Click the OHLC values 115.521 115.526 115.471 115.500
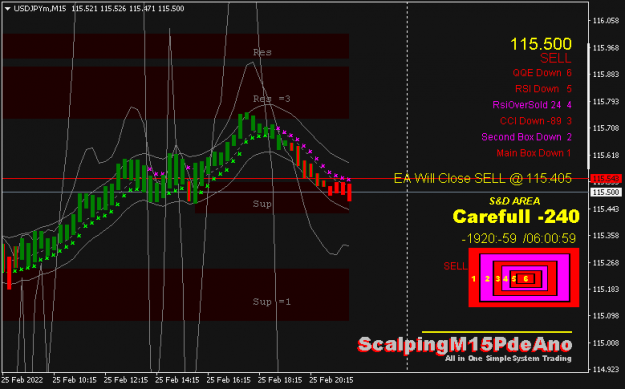This screenshot has height=389, width=625. click(x=128, y=8)
